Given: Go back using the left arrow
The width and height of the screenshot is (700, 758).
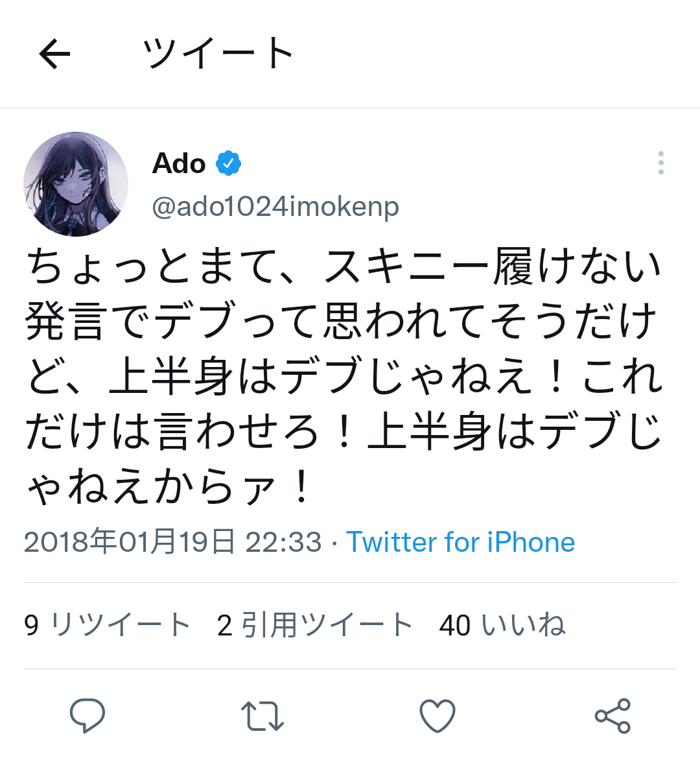Looking at the screenshot, I should coord(54,53).
